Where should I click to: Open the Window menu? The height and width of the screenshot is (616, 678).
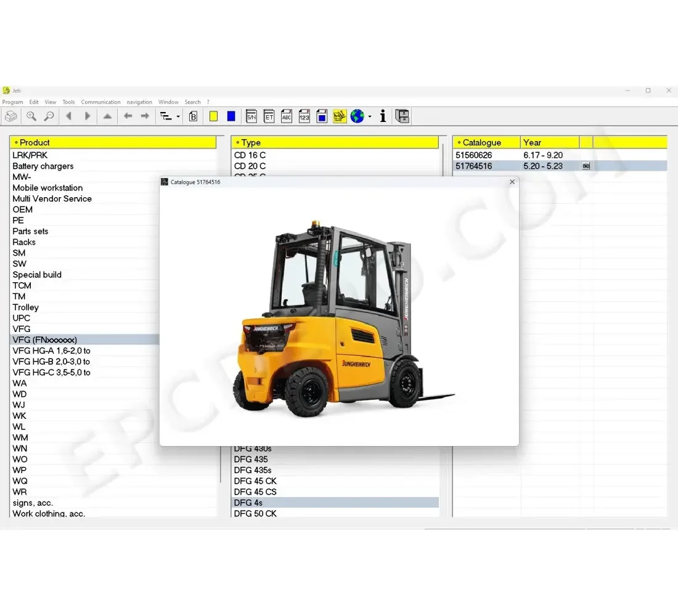[x=168, y=102]
